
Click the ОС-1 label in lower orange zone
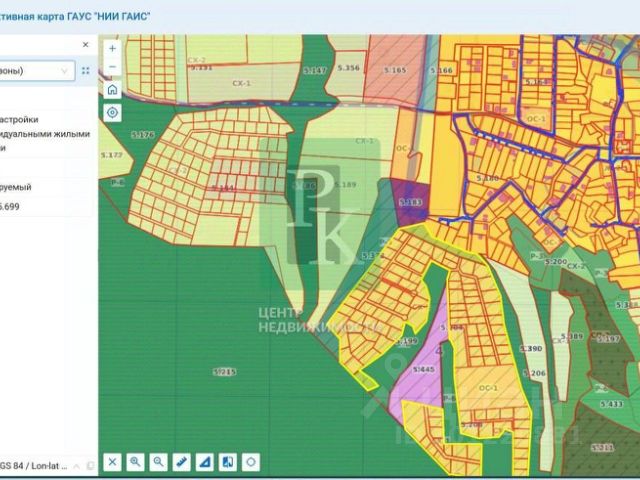(x=488, y=388)
